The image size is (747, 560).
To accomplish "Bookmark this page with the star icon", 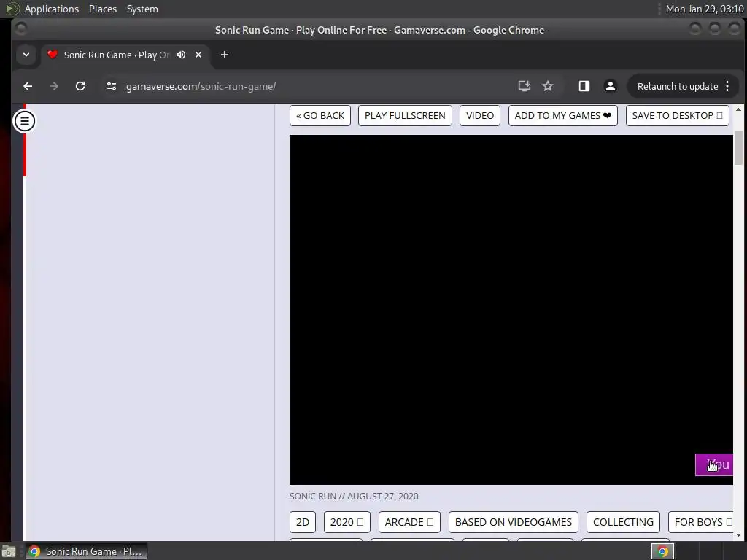I will [x=548, y=86].
